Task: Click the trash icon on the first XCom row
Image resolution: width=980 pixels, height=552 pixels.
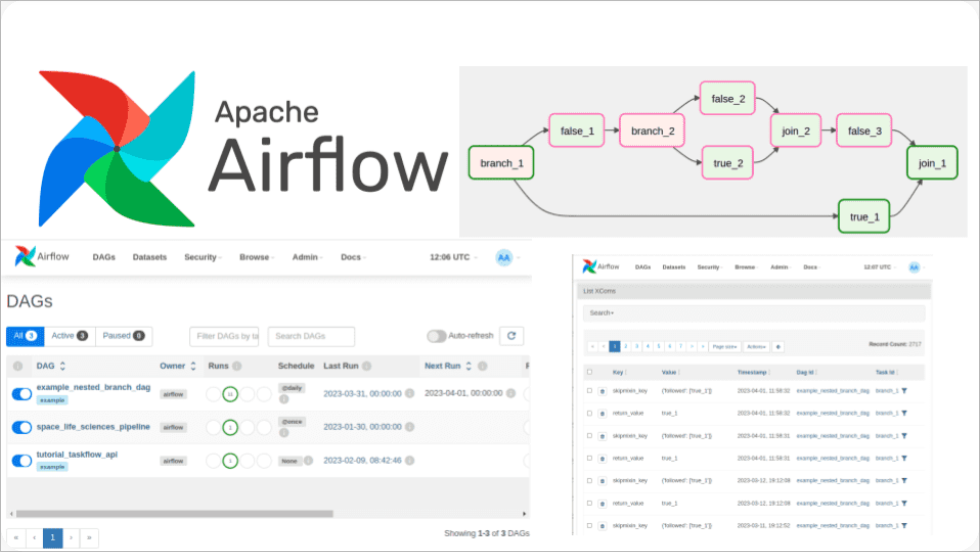Action: click(x=602, y=391)
